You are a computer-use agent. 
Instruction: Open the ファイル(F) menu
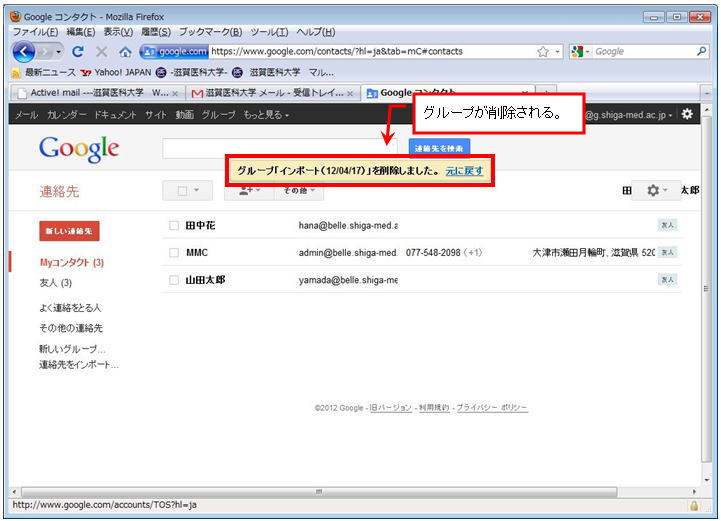coord(35,32)
